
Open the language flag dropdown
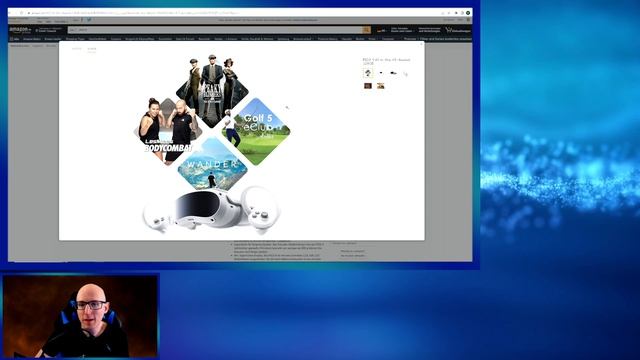coord(381,30)
